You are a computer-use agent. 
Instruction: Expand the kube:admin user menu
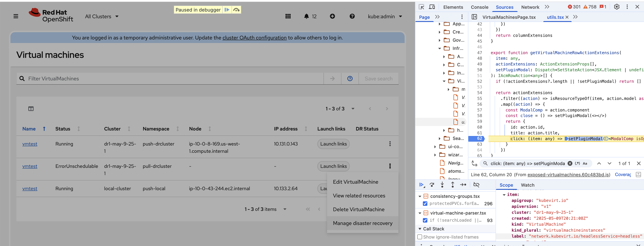385,16
